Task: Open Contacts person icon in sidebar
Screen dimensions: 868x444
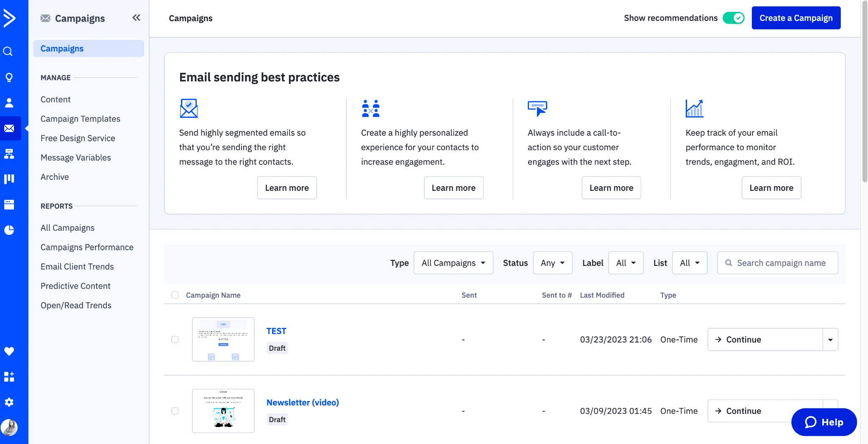Action: click(9, 103)
